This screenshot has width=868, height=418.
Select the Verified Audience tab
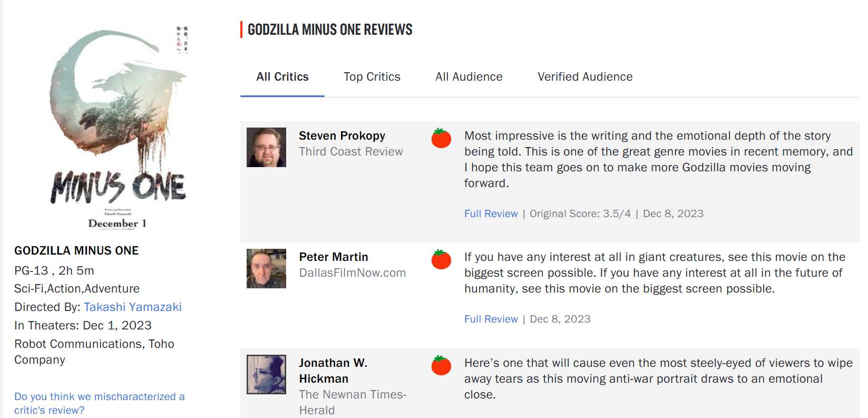click(585, 77)
